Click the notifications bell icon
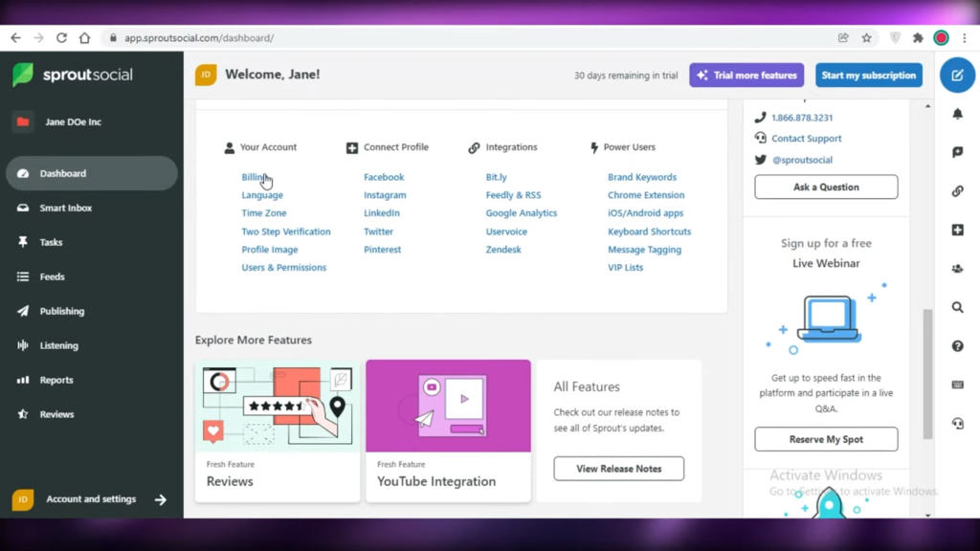The image size is (980, 551). click(957, 113)
